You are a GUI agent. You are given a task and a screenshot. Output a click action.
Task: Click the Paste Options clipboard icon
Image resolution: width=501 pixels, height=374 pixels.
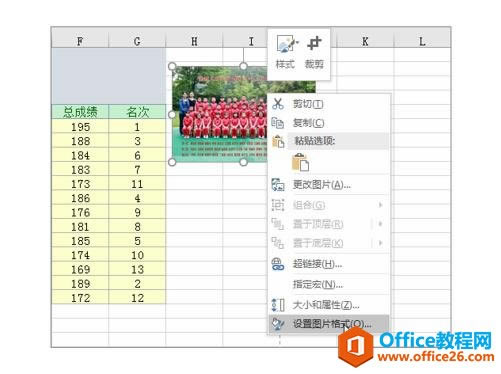[x=278, y=141]
